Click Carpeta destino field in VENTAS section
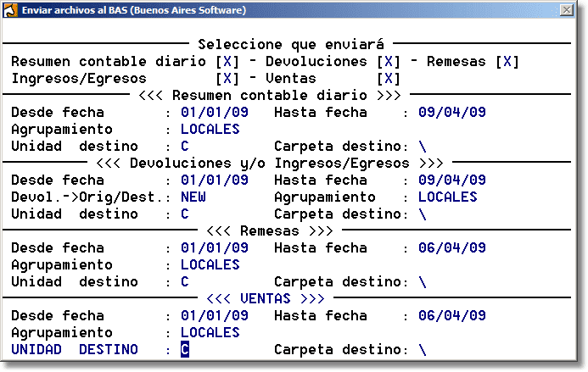This screenshot has height=372, width=588. coord(423,350)
